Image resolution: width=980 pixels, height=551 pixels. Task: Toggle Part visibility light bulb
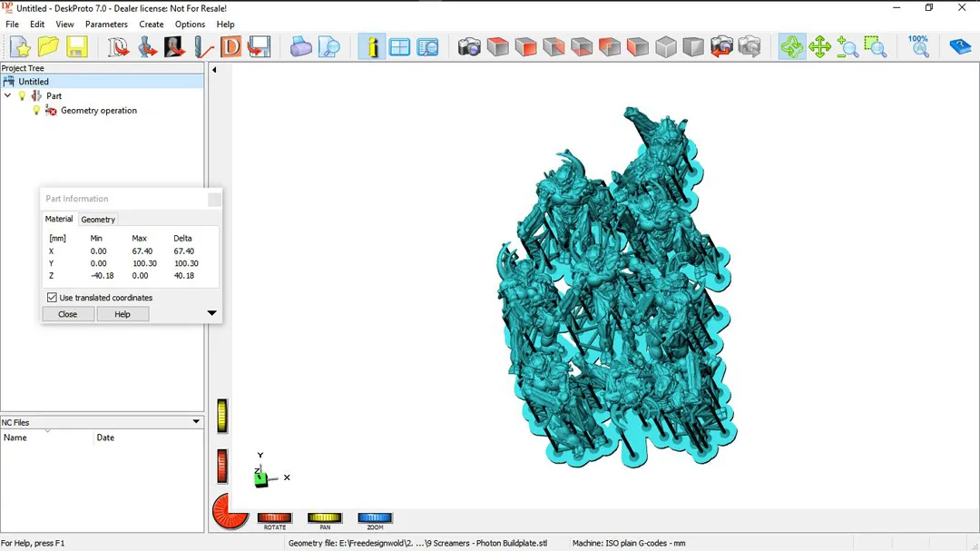click(x=22, y=95)
